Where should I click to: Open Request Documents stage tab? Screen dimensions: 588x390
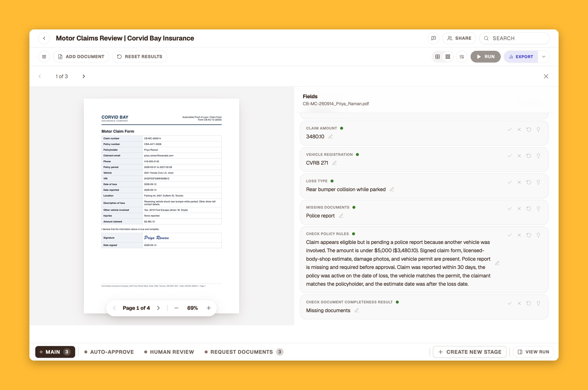click(244, 352)
